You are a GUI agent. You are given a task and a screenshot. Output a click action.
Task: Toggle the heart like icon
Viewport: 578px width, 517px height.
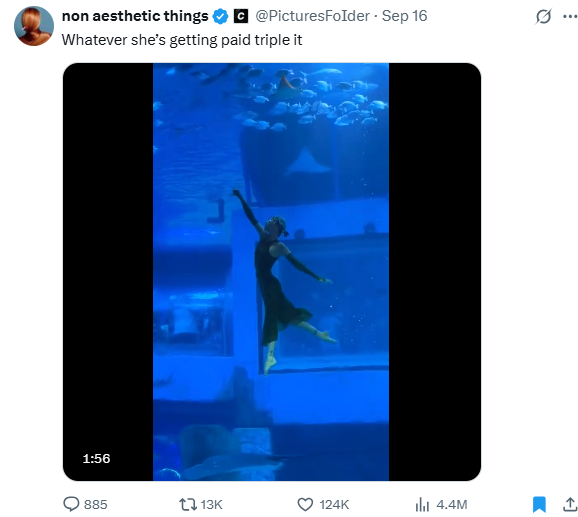coord(305,504)
